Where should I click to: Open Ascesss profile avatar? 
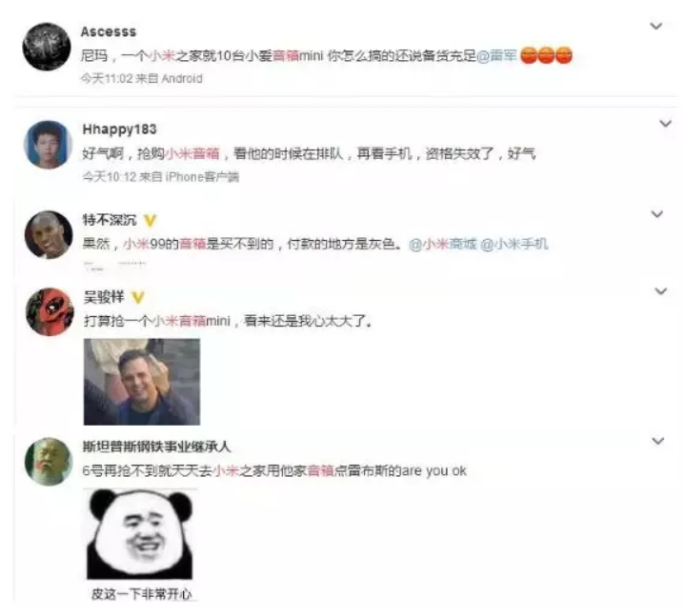coord(47,47)
